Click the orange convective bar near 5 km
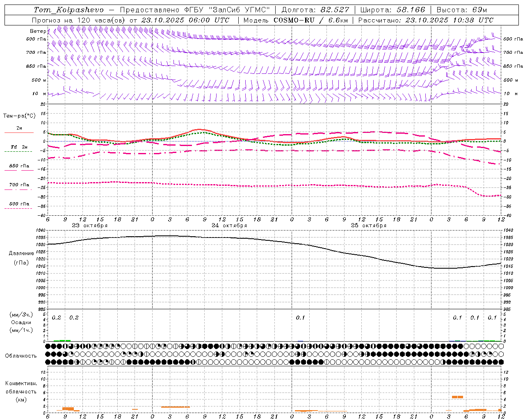 457,397
